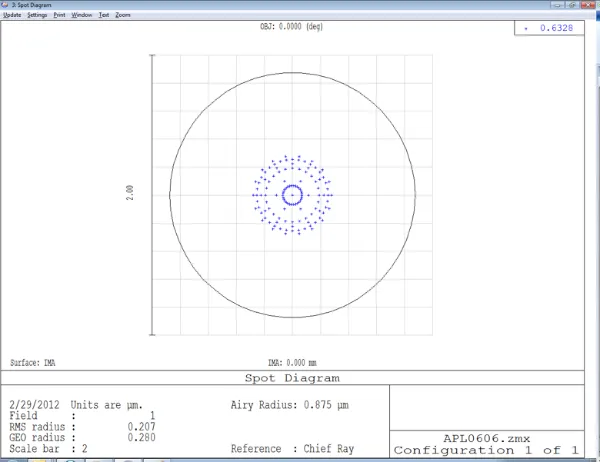Image resolution: width=600 pixels, height=462 pixels.
Task: Open the Zoom menu
Action: (122, 16)
